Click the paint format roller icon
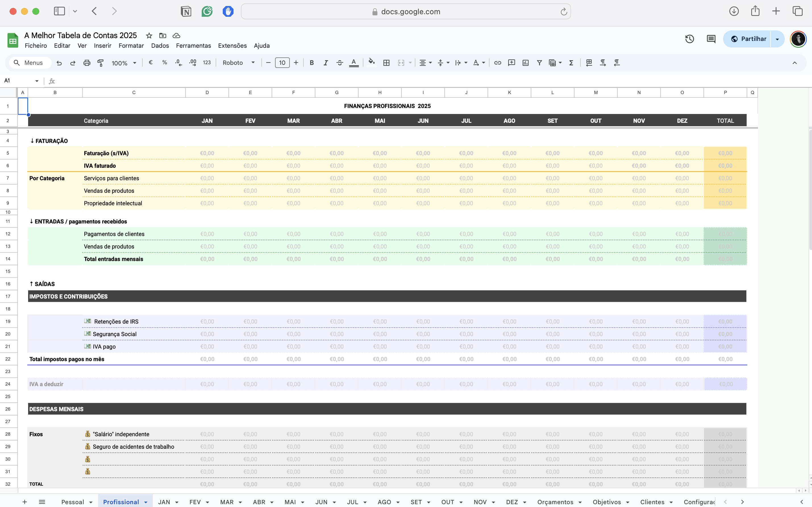 (101, 63)
